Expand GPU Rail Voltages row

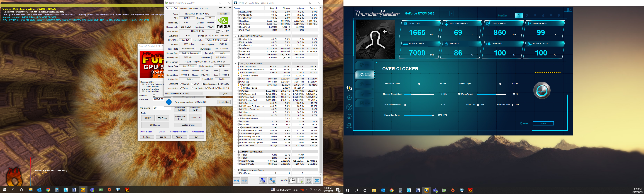click(x=238, y=76)
